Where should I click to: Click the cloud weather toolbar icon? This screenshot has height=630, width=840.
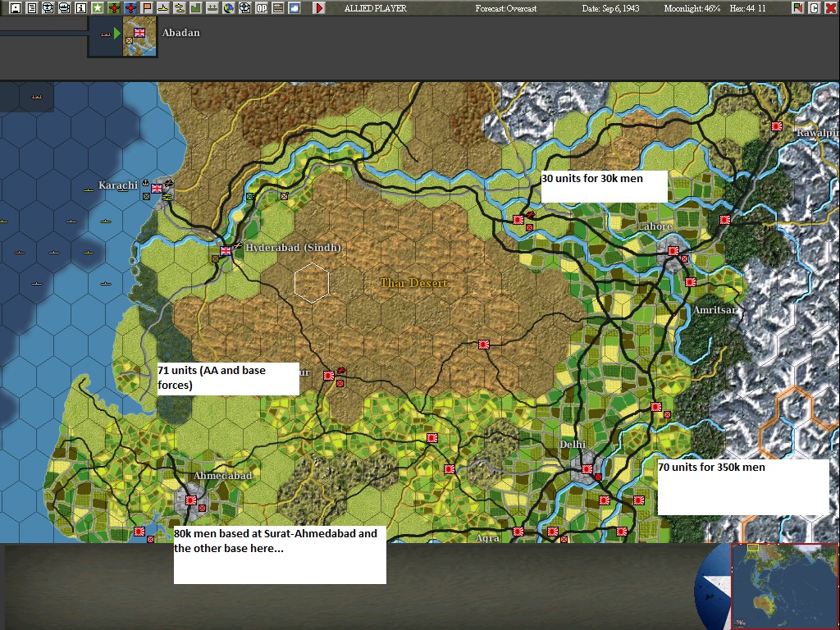[294, 8]
